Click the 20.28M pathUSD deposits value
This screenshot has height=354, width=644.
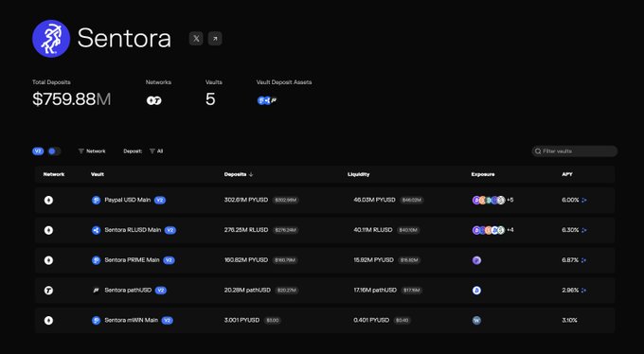[x=247, y=290]
